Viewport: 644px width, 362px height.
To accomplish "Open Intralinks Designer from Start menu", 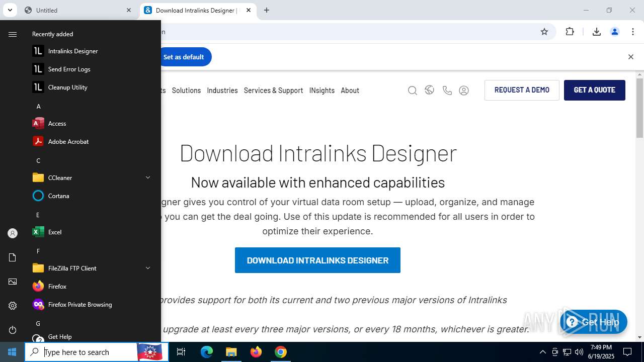I will point(91,51).
